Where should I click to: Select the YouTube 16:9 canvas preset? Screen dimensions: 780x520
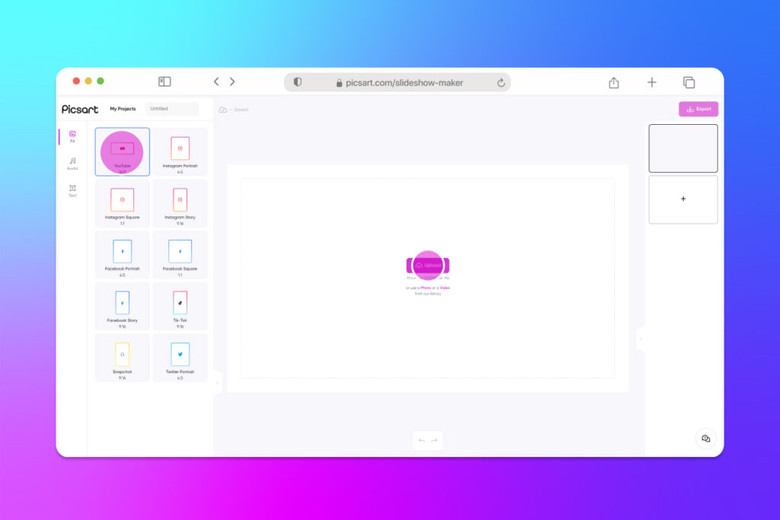tap(122, 152)
